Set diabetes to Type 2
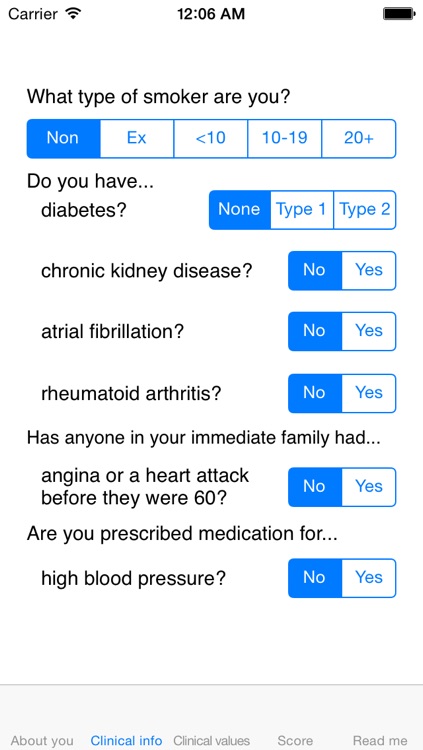 point(365,210)
